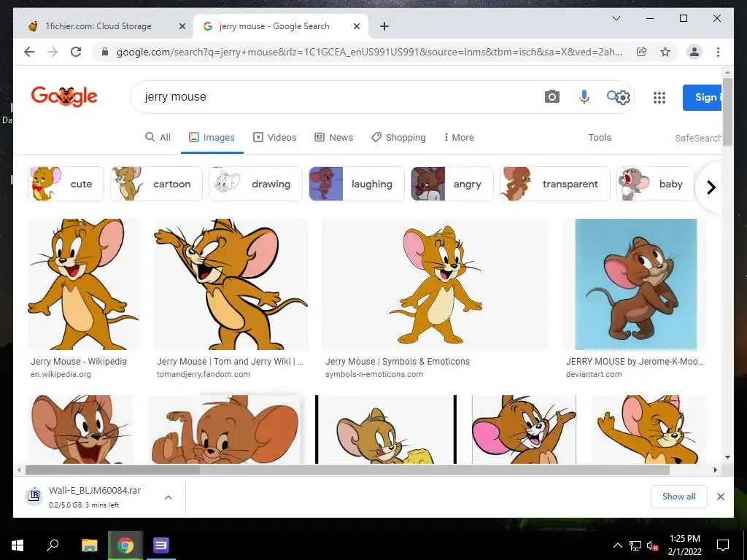Expand the More search options menu

pos(459,138)
